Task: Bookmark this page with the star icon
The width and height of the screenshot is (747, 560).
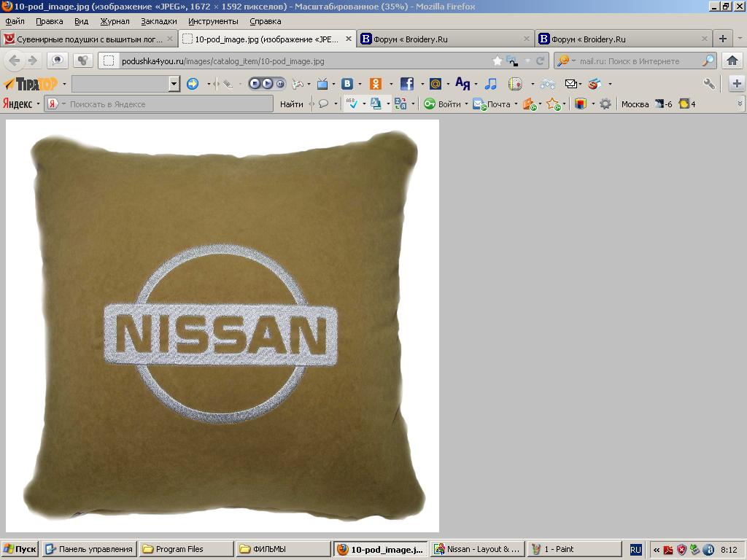Action: pyautogui.click(x=497, y=61)
